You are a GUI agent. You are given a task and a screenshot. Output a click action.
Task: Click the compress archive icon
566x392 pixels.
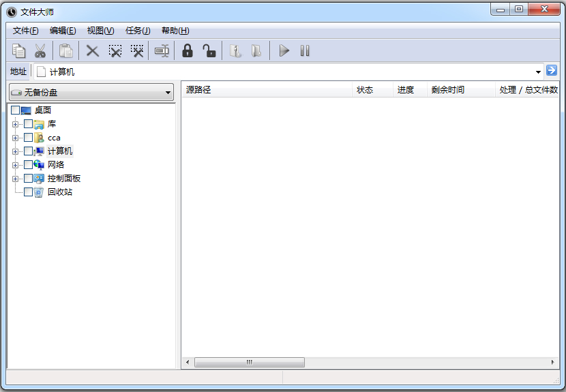tap(235, 51)
